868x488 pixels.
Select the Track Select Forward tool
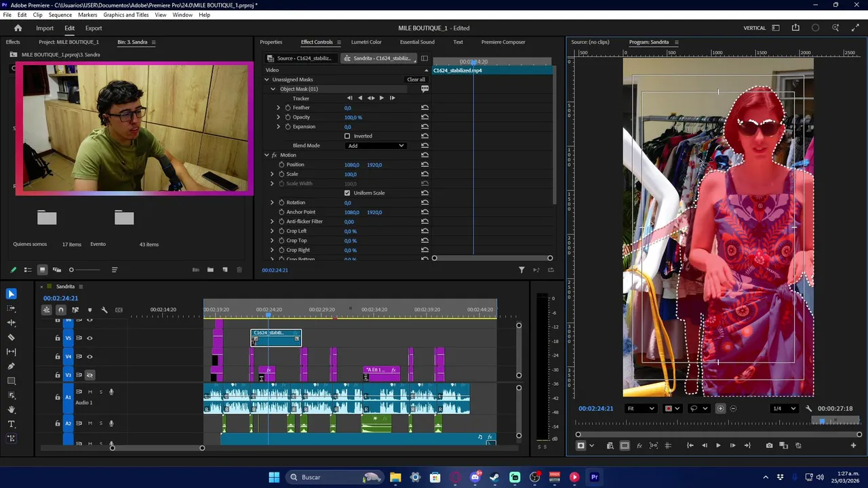point(11,308)
